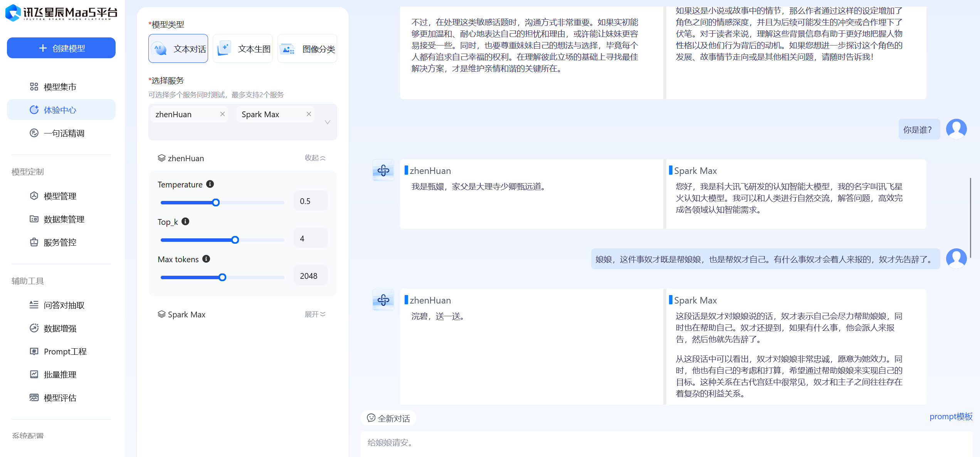Click the Temperature slider handle
The image size is (980, 457).
216,202
